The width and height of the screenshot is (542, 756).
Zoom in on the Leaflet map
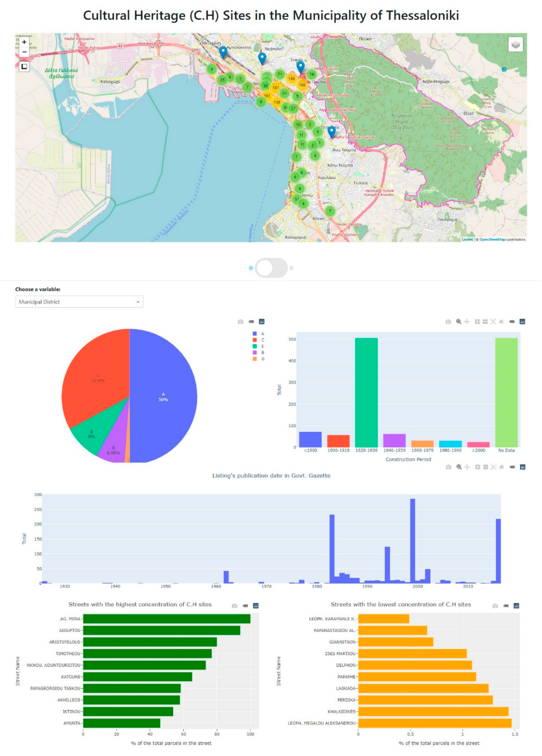tap(24, 42)
